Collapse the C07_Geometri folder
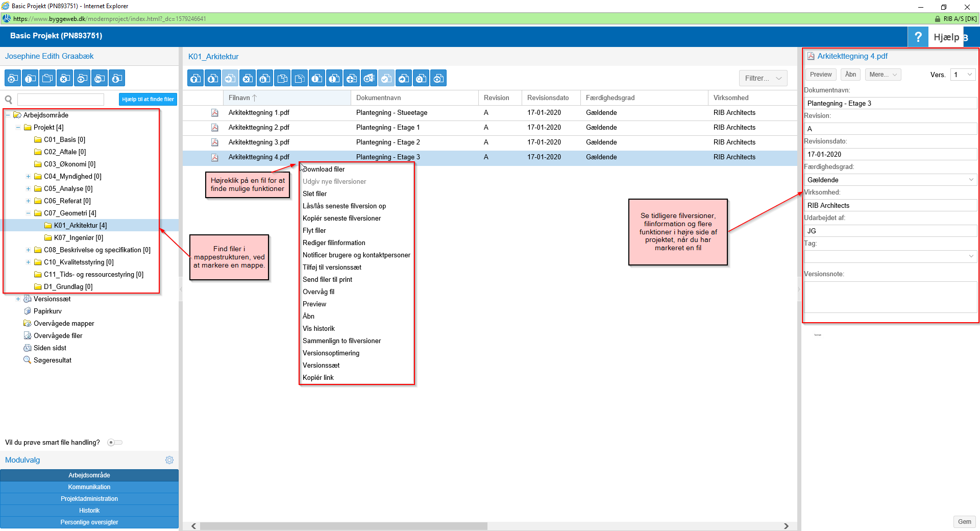 pos(28,213)
